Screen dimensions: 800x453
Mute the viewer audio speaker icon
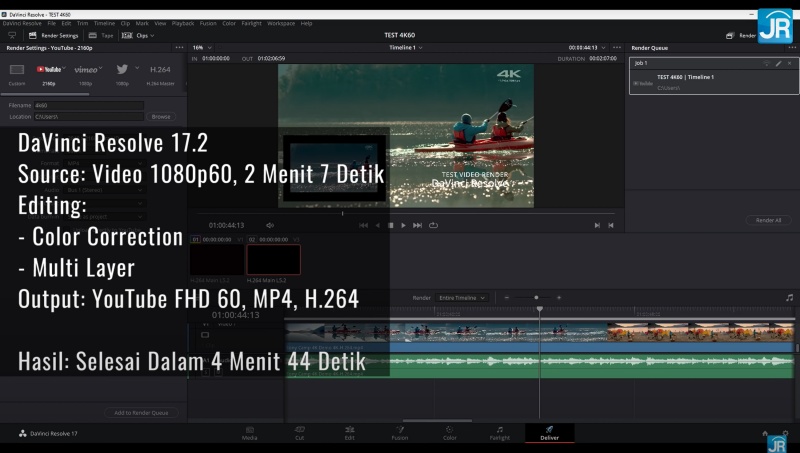(x=269, y=225)
